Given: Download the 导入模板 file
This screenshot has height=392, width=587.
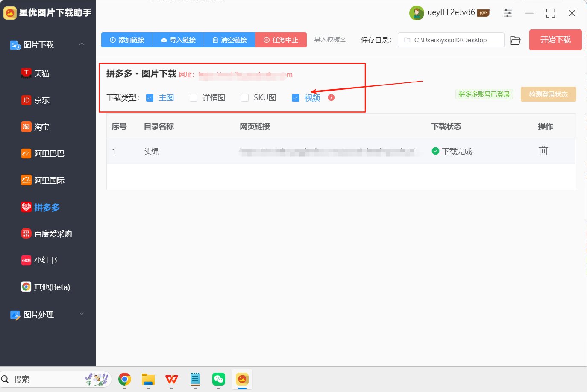Looking at the screenshot, I should 330,40.
